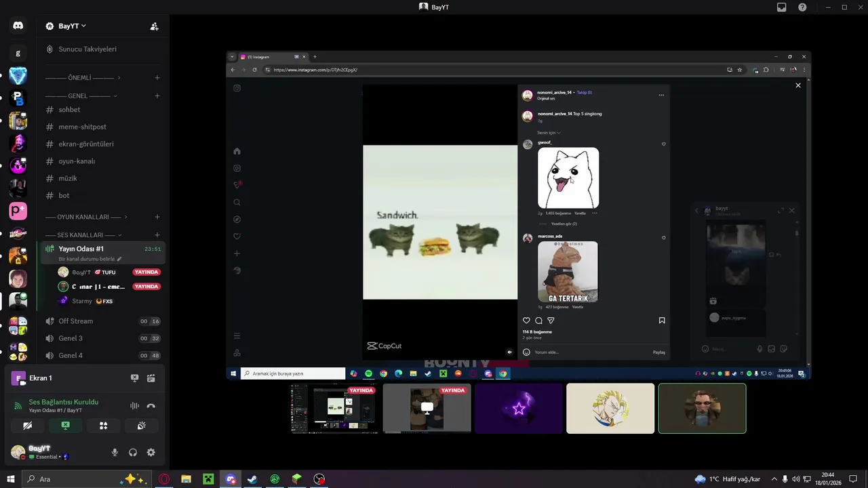
Task: Expand the OYUN KANALLARI category
Action: coord(87,217)
